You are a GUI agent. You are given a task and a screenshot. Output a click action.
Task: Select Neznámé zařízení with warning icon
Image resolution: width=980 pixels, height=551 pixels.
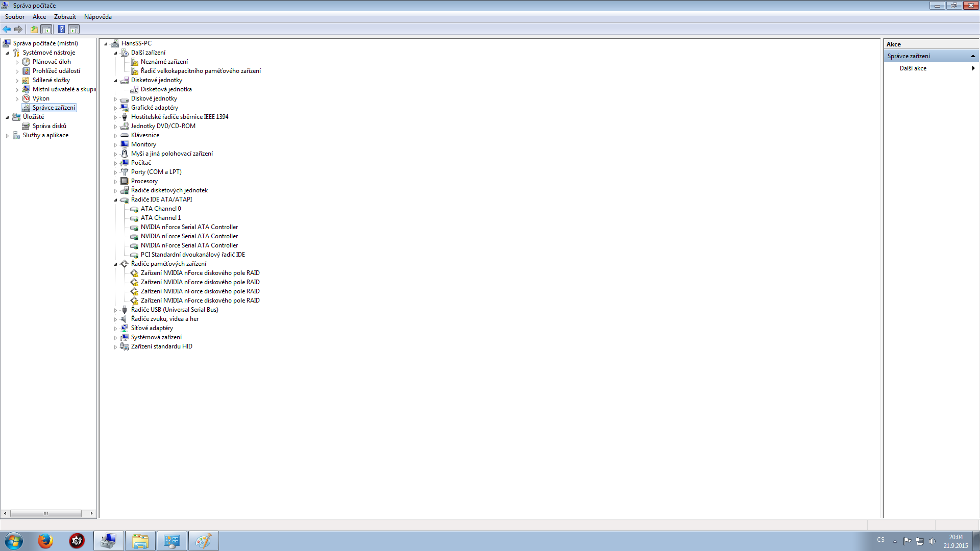[164, 62]
